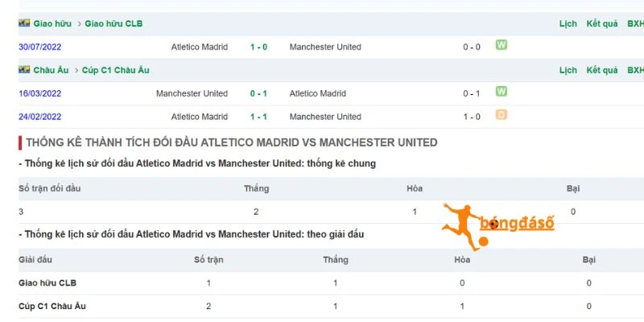Open Lịch in the Cúp C1 Châu Âu row

tap(568, 70)
